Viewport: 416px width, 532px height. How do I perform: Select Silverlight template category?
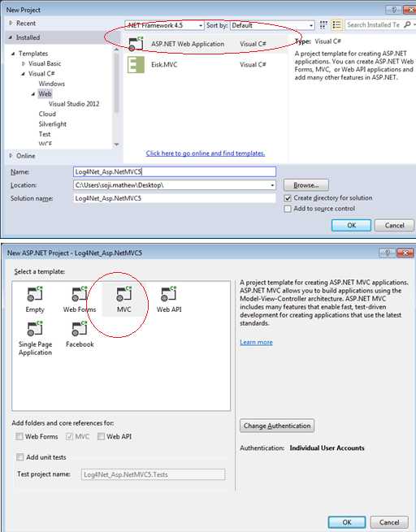[x=53, y=124]
